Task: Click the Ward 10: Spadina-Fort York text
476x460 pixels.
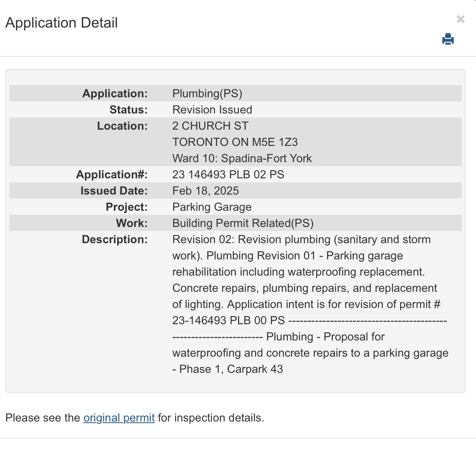Action: pos(242,158)
